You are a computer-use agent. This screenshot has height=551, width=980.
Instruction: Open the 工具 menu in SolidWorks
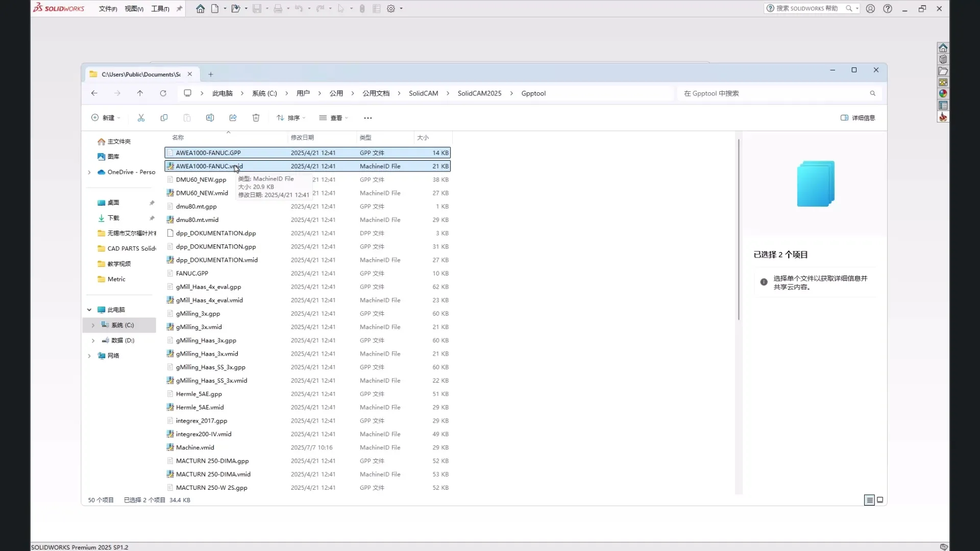point(160,9)
